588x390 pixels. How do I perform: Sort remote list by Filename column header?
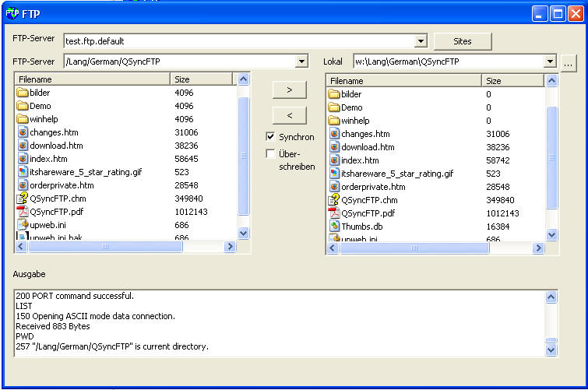pyautogui.click(x=92, y=79)
